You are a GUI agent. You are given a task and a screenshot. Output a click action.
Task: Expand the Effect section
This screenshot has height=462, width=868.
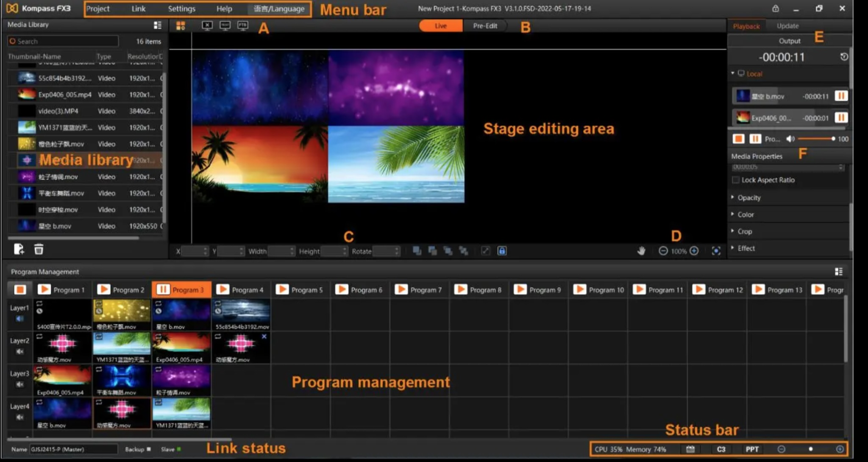(x=746, y=248)
